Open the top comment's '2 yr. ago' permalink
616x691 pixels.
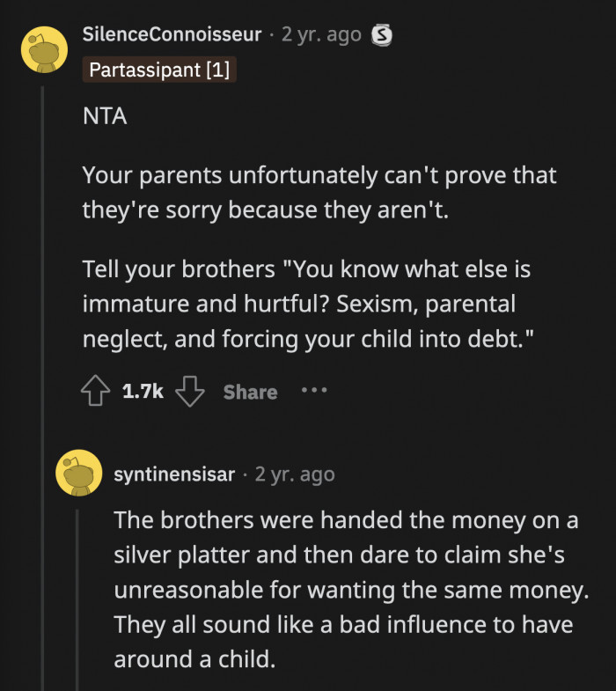321,34
